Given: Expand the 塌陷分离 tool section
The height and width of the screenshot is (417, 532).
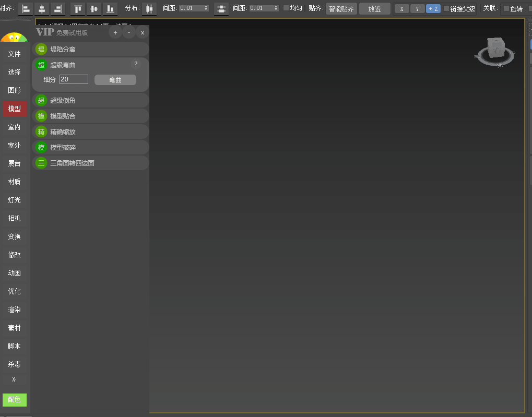Looking at the screenshot, I should tap(90, 50).
